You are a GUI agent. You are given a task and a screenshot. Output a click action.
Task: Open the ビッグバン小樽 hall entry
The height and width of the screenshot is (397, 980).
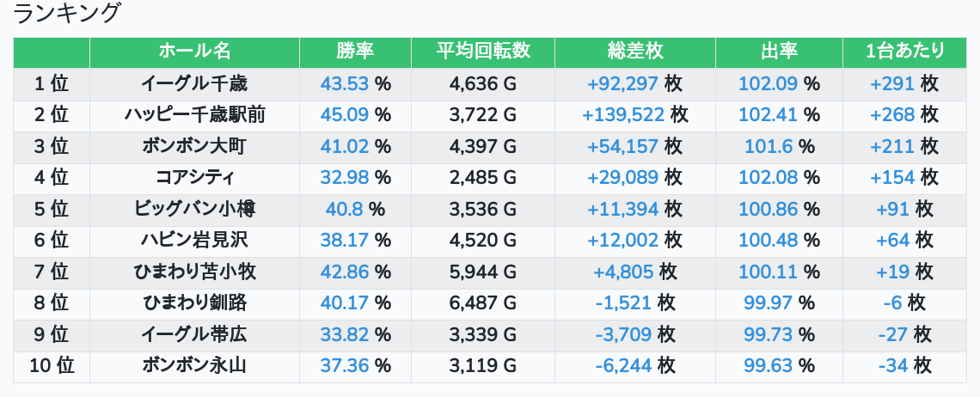click(194, 209)
